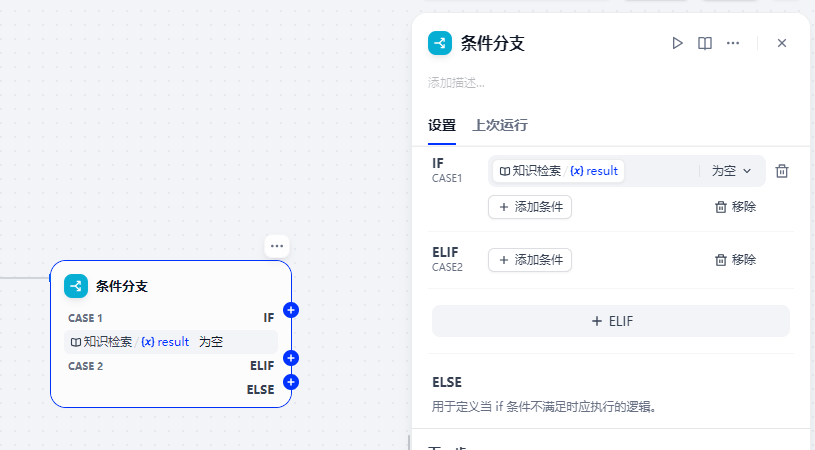
Task: Select the 知识检索 result variable chip
Action: pyautogui.click(x=558, y=171)
